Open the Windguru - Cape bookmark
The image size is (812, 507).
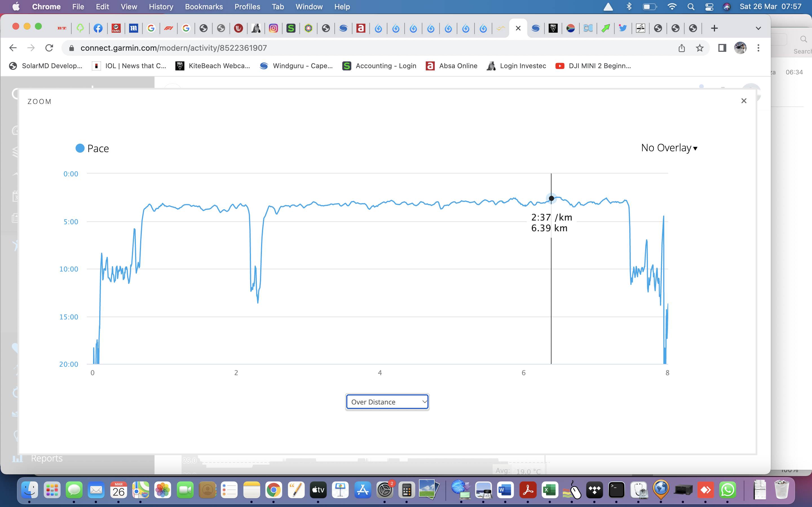(296, 66)
